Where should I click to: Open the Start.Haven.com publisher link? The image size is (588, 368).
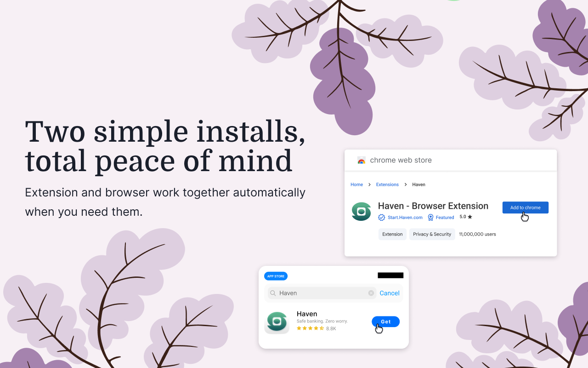(x=405, y=217)
